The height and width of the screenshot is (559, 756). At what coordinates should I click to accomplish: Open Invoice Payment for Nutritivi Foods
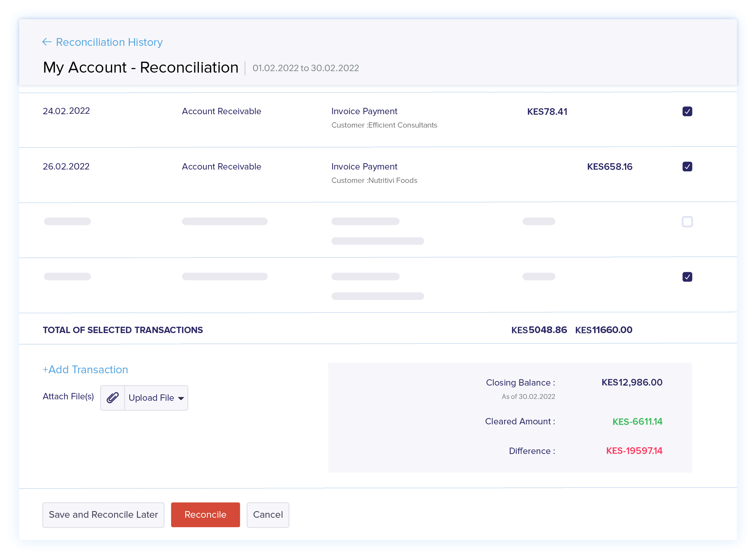364,166
